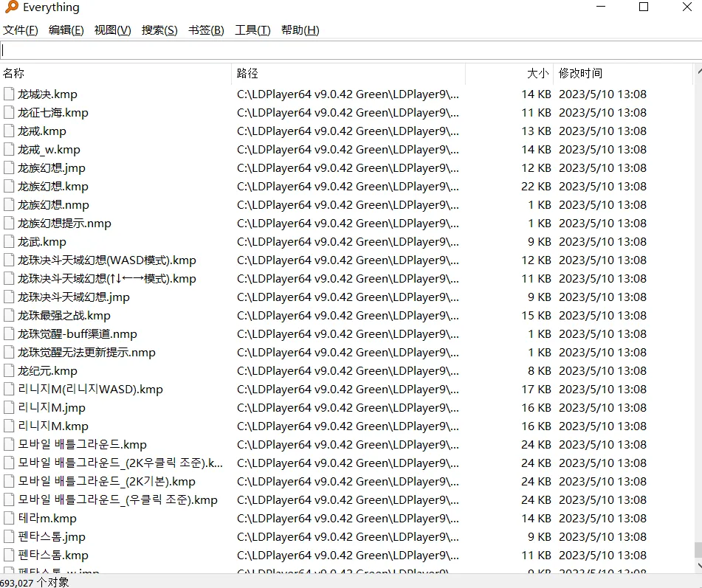Open the 编辑(E) menu
This screenshot has width=702, height=588.
pyautogui.click(x=66, y=30)
